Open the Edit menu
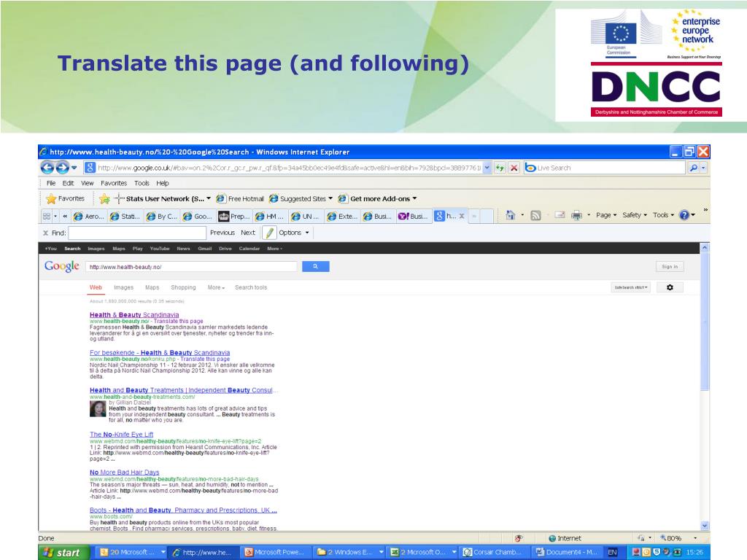747x560 pixels. pyautogui.click(x=68, y=183)
